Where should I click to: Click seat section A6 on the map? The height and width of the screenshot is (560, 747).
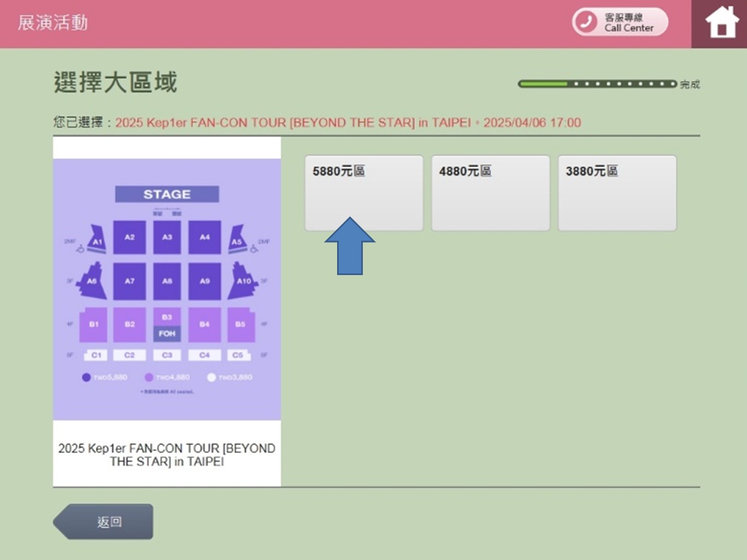[x=92, y=281]
